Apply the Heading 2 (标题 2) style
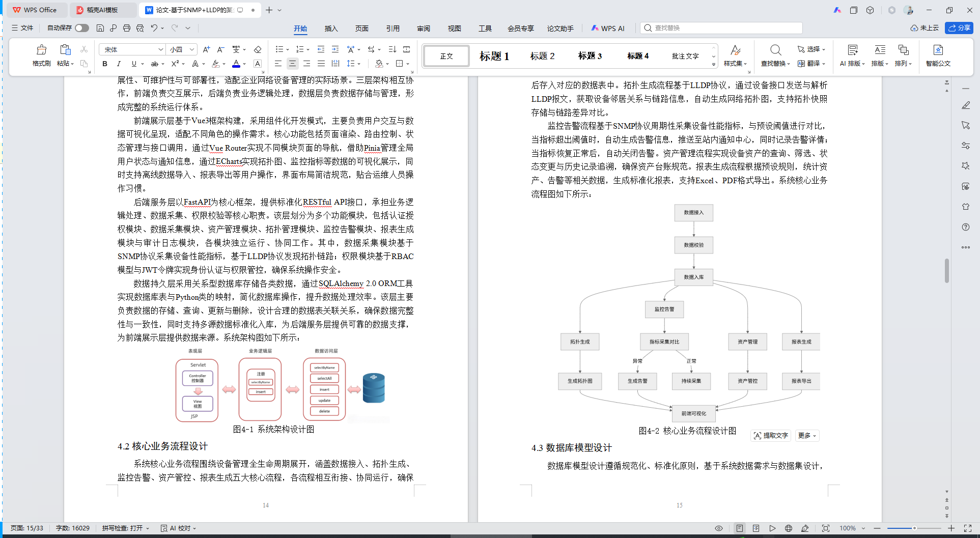 coord(542,56)
